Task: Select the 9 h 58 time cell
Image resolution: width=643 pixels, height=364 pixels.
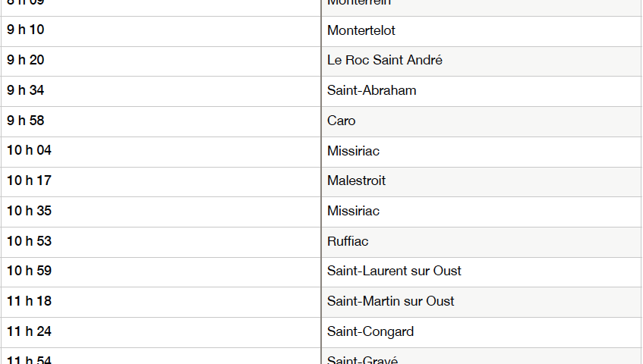Action: point(26,121)
